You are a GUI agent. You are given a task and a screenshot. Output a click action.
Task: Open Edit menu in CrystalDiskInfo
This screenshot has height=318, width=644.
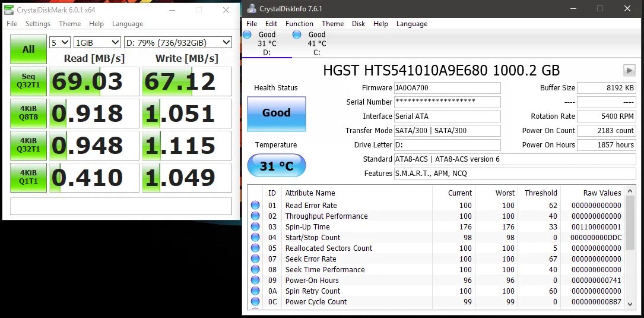pyautogui.click(x=271, y=23)
